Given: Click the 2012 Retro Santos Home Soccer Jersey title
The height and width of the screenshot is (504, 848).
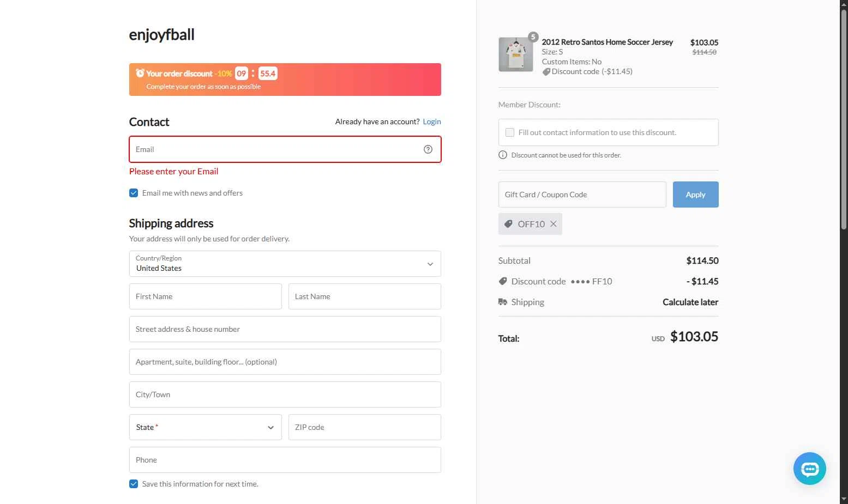Looking at the screenshot, I should point(608,42).
